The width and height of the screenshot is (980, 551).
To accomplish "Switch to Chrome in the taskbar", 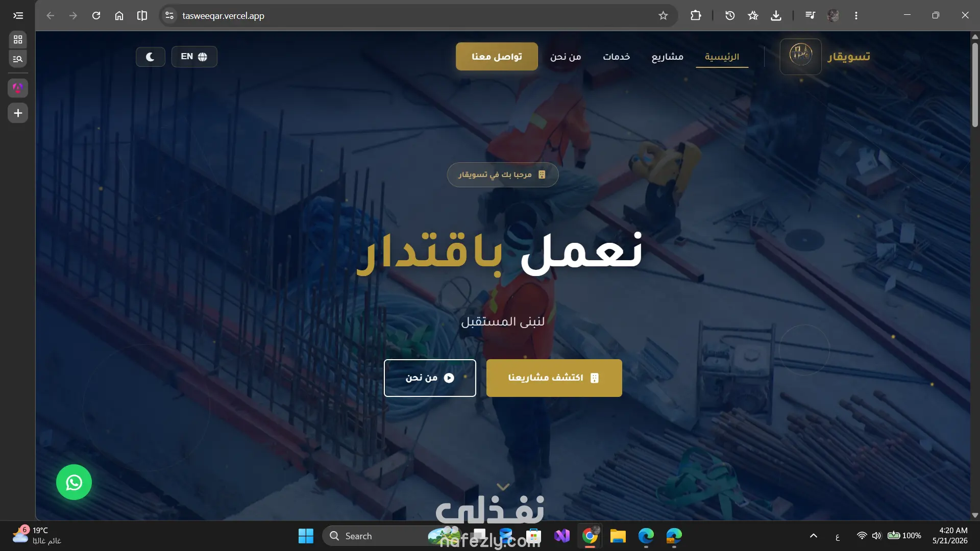I will click(590, 536).
